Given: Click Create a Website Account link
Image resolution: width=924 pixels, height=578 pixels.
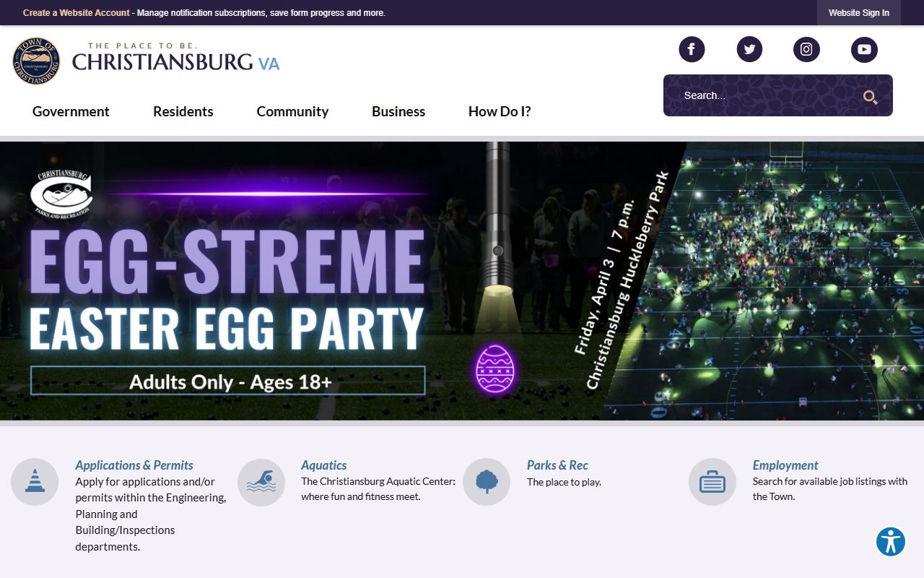Looking at the screenshot, I should coord(77,13).
